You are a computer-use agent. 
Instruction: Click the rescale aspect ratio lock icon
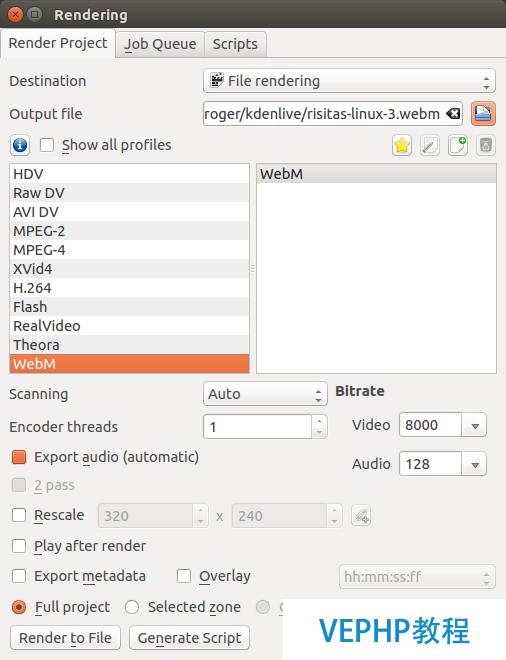coord(361,516)
